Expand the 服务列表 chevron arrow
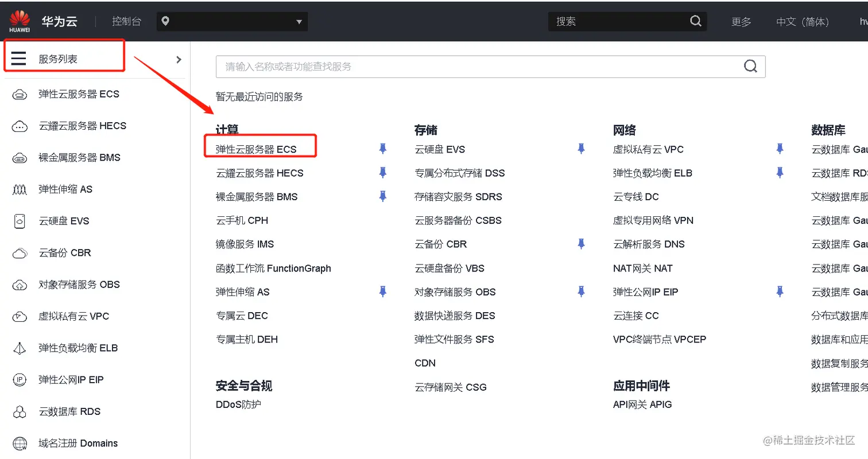This screenshot has width=868, height=459. coord(179,59)
